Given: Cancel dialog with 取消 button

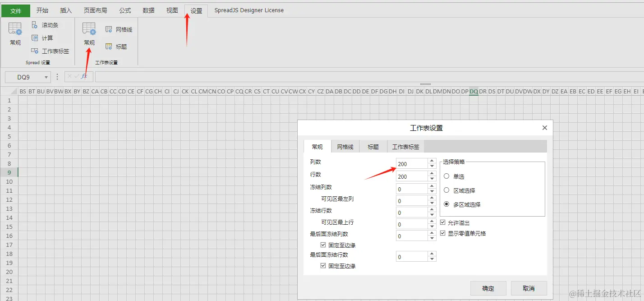Looking at the screenshot, I should click(529, 288).
